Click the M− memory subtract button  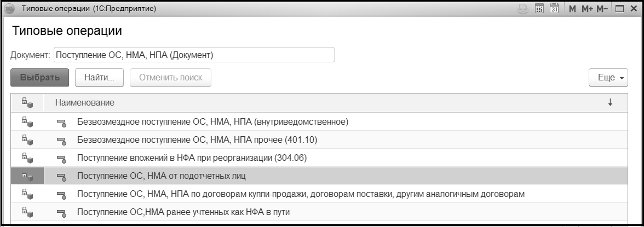[603, 9]
